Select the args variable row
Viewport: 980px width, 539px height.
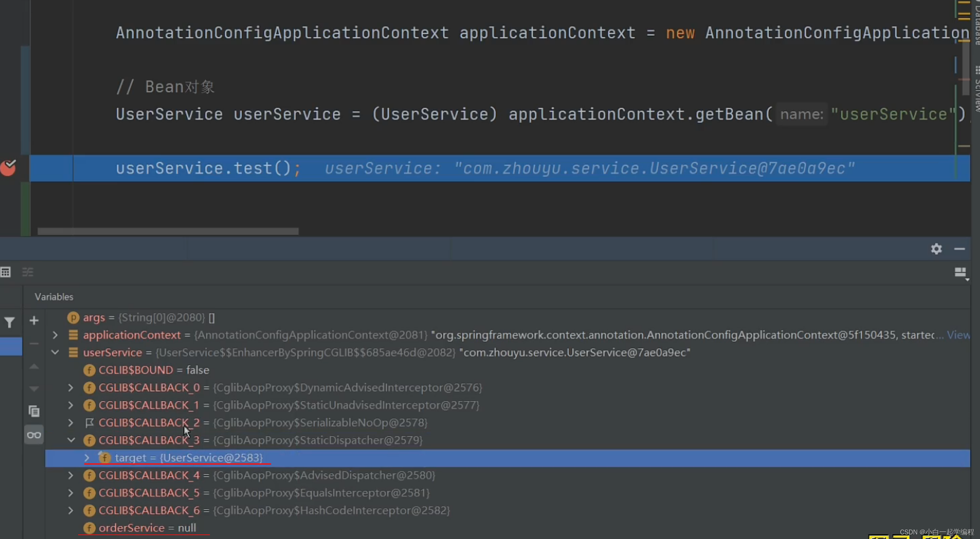click(508, 317)
